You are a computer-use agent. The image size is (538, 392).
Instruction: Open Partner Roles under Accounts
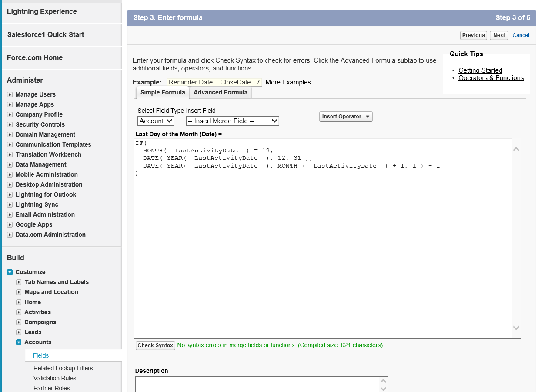click(51, 388)
